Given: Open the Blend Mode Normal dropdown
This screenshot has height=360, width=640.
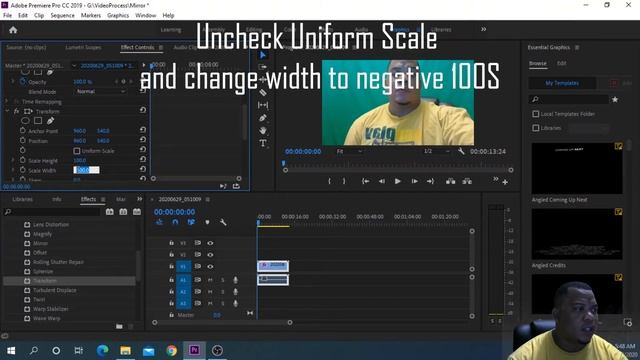Looking at the screenshot, I should point(100,91).
